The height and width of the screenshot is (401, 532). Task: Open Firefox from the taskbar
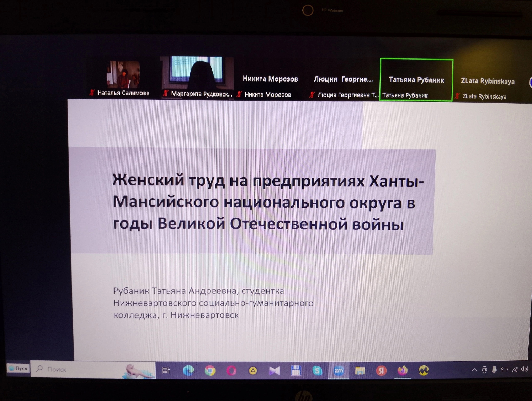coord(403,370)
